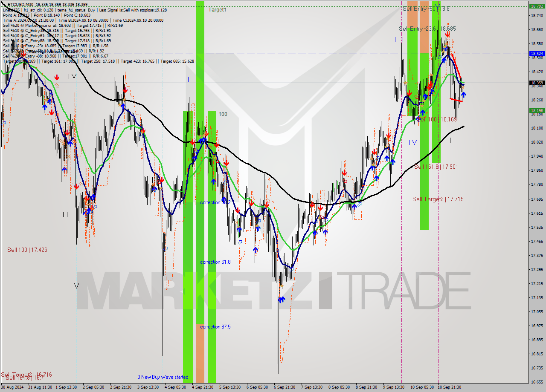Image resolution: width=546 pixels, height=392 pixels.
Task: Select the '4 Sep 21:30' time label
Action: pyautogui.click(x=203, y=387)
